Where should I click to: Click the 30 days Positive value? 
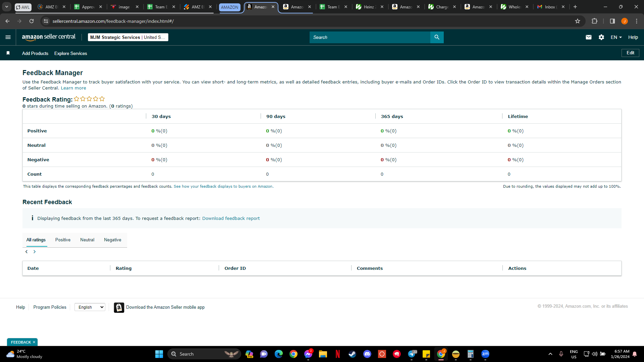(x=159, y=131)
